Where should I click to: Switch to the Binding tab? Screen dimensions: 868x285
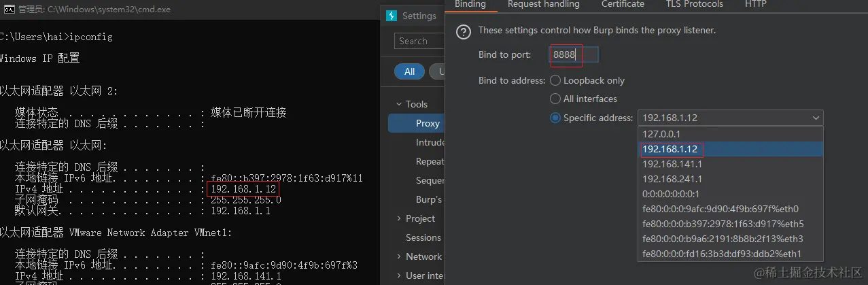(470, 4)
